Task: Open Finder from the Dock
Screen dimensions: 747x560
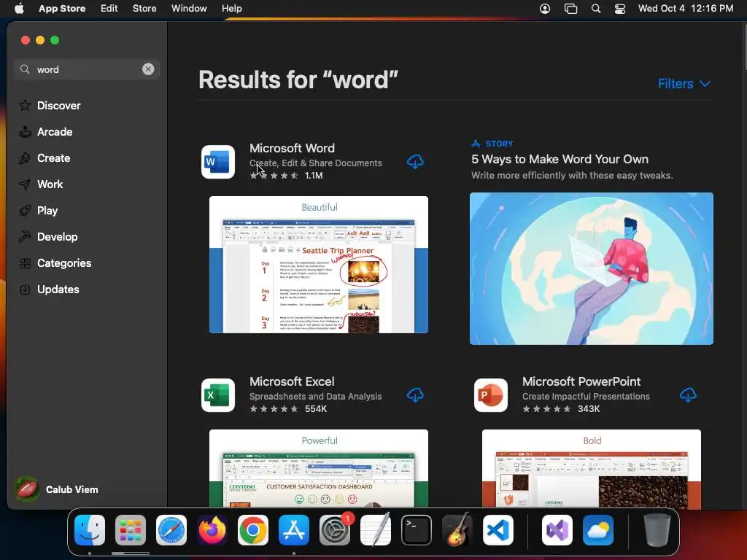Action: (x=90, y=530)
